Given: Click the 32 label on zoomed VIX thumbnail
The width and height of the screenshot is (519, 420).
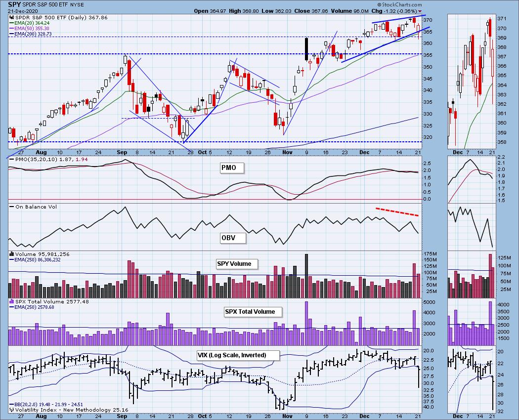Looking at the screenshot, I should pos(501,412).
